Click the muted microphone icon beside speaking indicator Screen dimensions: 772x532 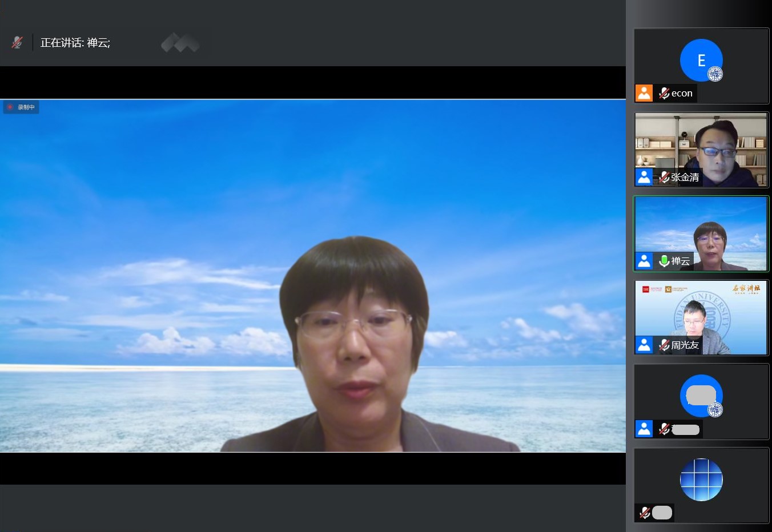[x=17, y=42]
